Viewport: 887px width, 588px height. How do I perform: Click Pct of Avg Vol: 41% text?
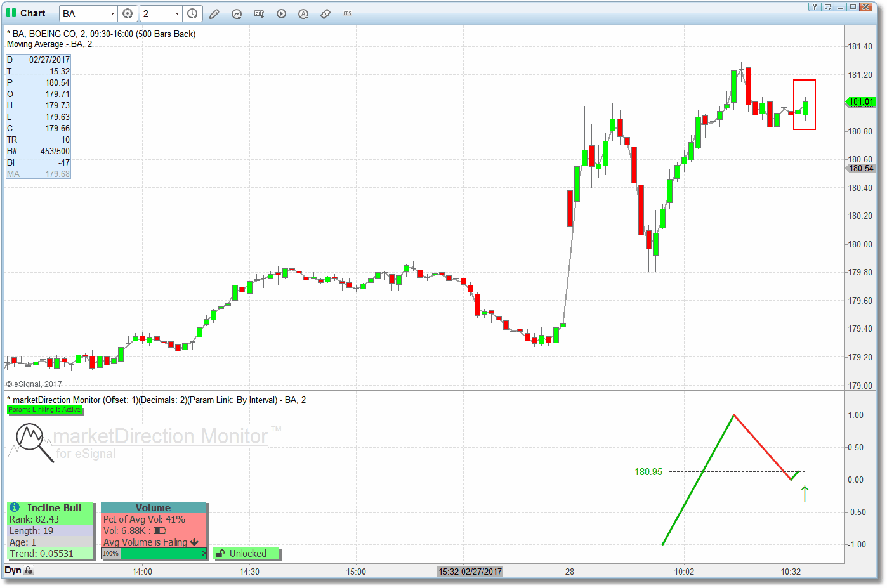(144, 519)
